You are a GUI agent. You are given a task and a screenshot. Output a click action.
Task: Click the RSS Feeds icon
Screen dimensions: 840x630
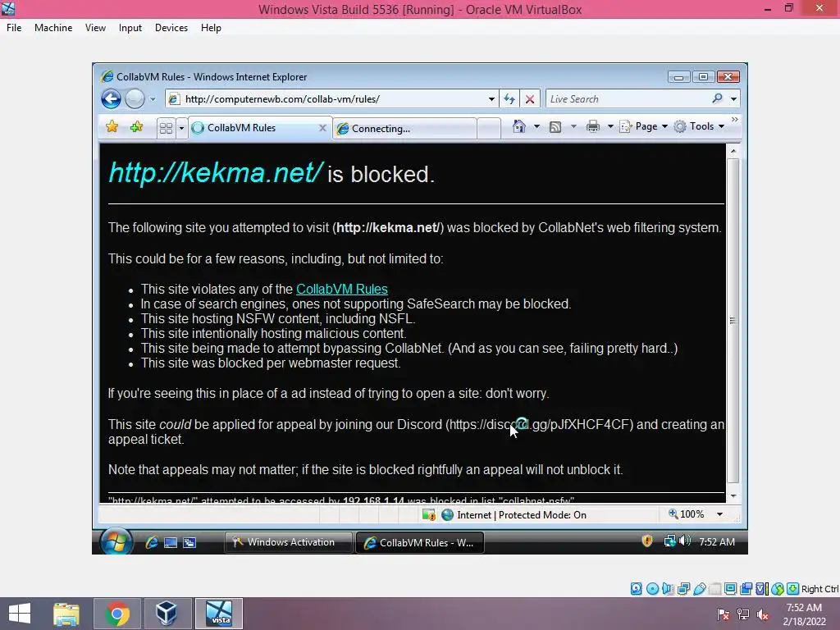(x=555, y=127)
